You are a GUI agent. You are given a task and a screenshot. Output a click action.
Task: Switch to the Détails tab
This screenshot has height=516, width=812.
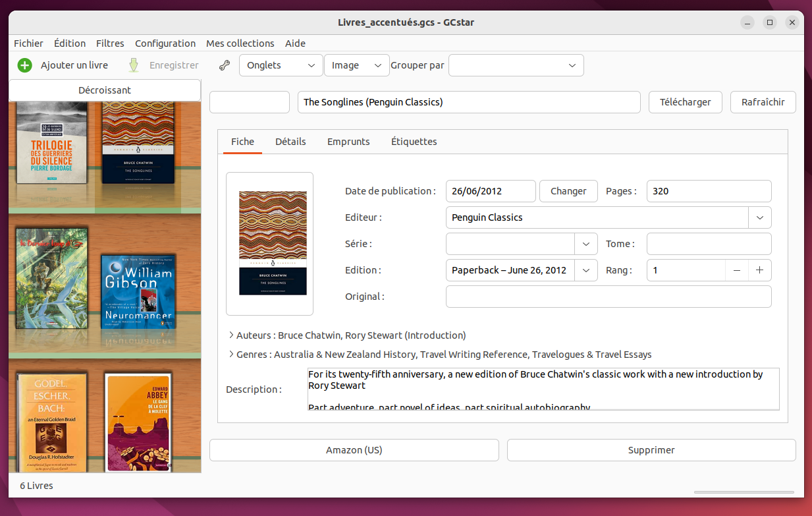click(290, 142)
